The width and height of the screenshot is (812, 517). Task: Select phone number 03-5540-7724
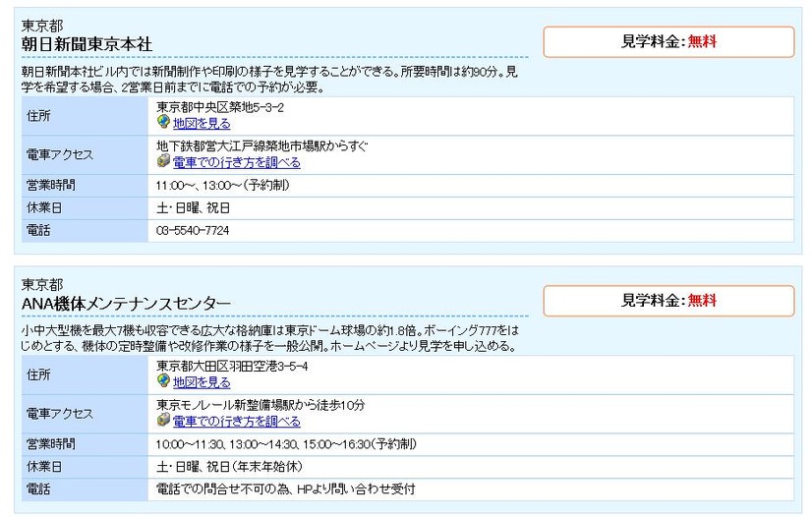coord(193,231)
